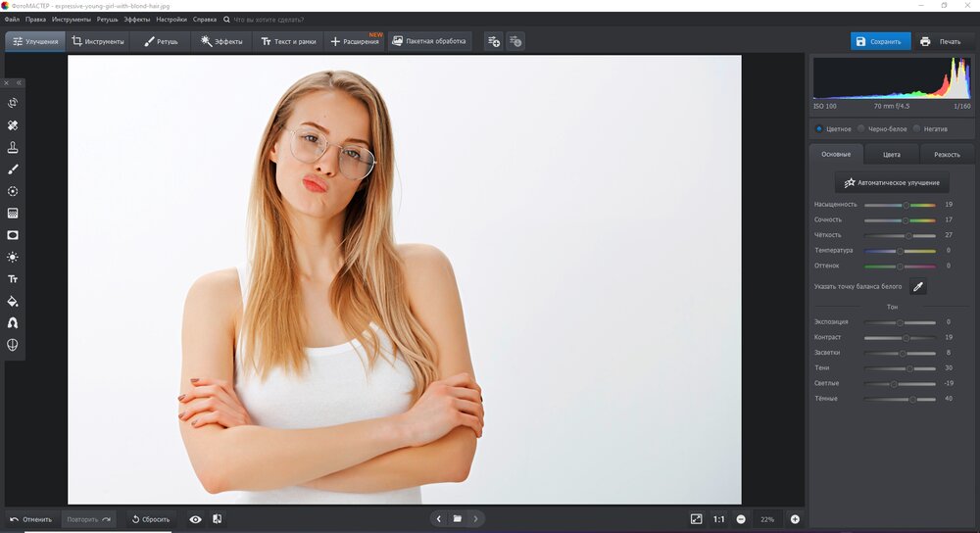Pick the adjustment brush tool
Image resolution: width=980 pixels, height=533 pixels.
click(13, 170)
